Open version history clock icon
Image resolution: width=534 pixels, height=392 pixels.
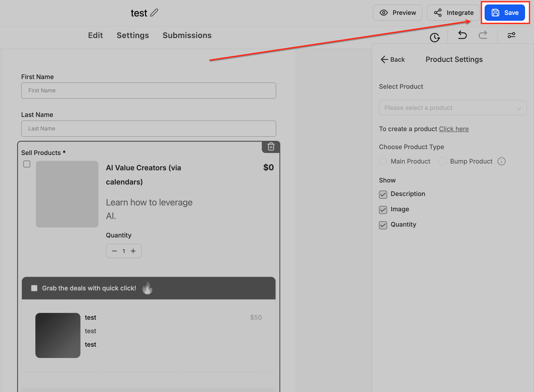point(435,37)
